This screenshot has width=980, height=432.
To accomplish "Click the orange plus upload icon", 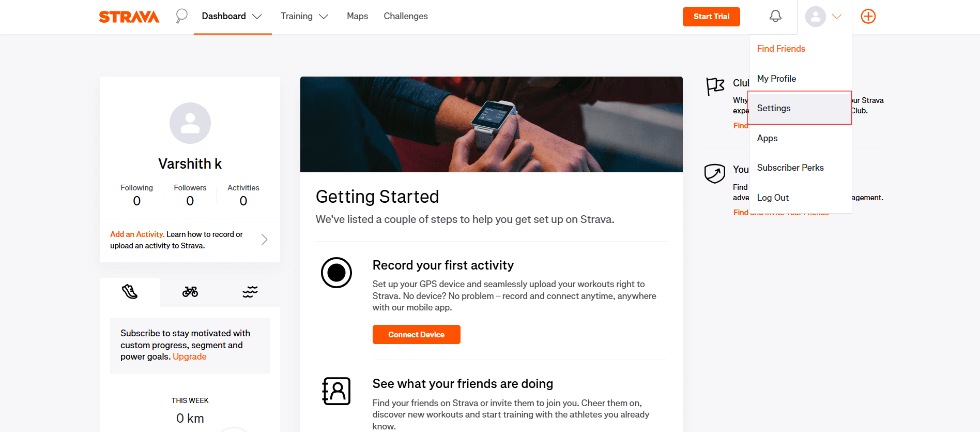I will (868, 16).
